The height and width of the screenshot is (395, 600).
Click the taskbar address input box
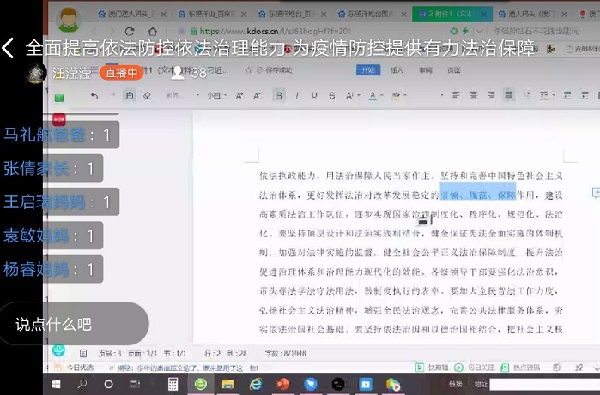(x=544, y=384)
